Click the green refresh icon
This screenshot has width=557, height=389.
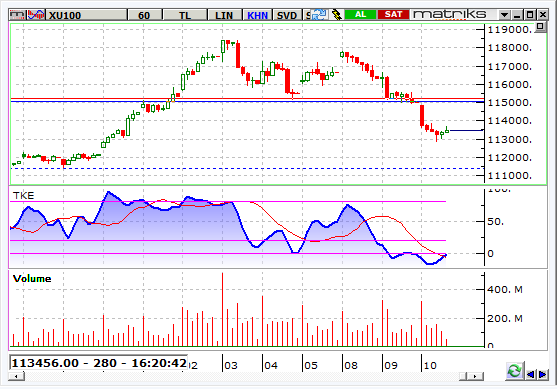coord(514,371)
